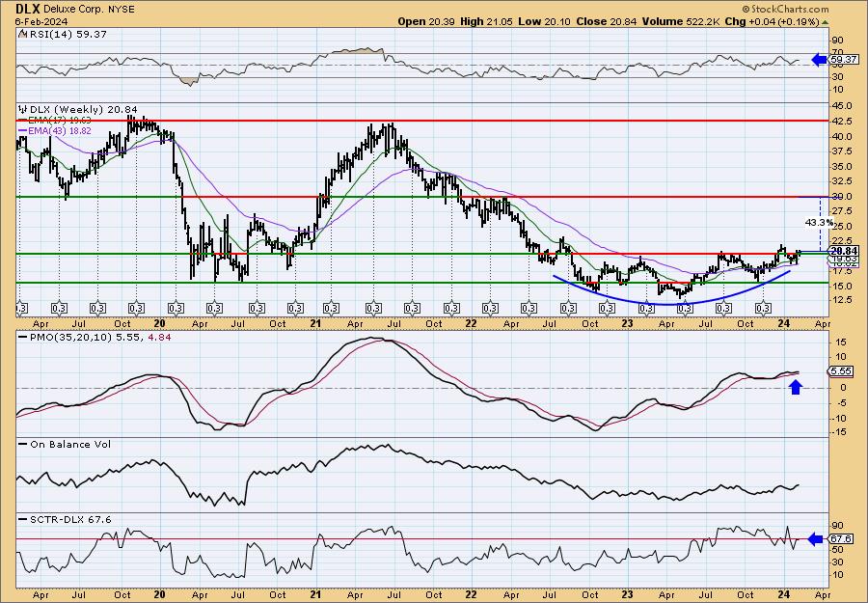Select the On Balance Vol legend label
Image resolution: width=868 pixels, height=603 pixels.
pos(66,444)
